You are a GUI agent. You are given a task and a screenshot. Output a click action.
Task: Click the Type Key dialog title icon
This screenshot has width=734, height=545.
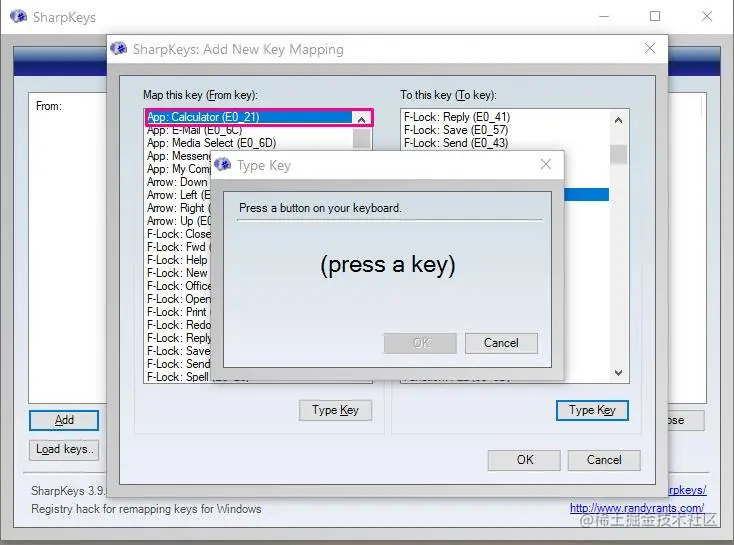222,164
